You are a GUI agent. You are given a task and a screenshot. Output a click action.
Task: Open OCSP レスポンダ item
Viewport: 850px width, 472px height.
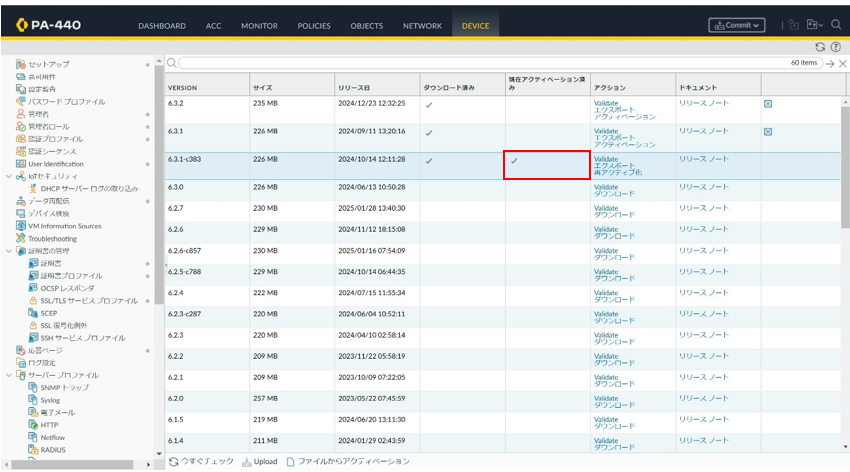[67, 288]
